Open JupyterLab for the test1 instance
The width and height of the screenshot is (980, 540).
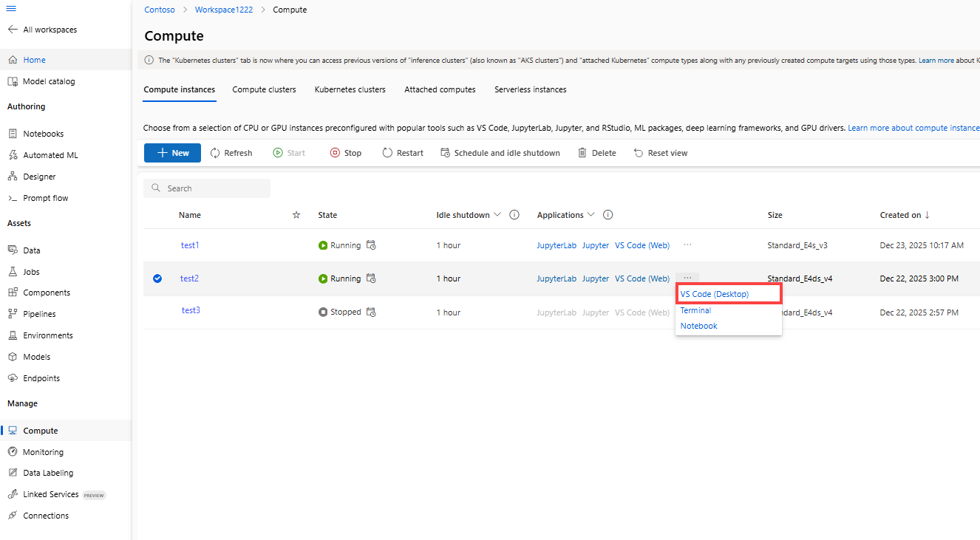click(x=557, y=245)
